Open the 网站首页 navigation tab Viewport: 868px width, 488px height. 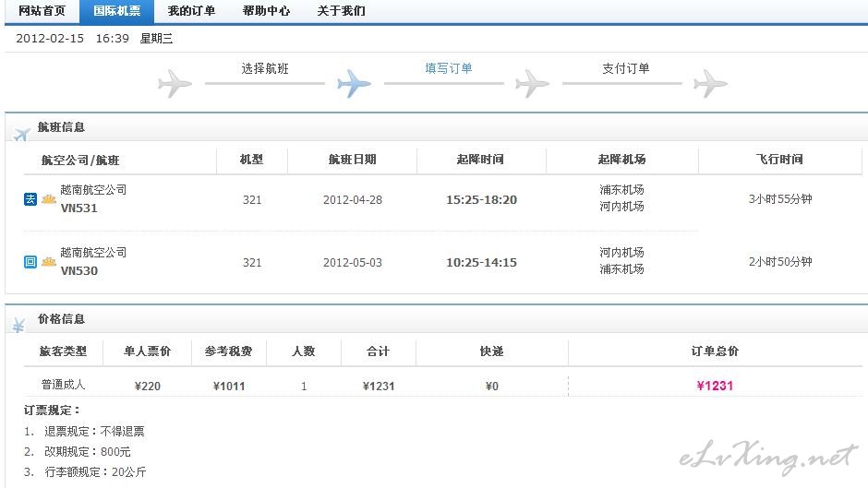[x=42, y=11]
